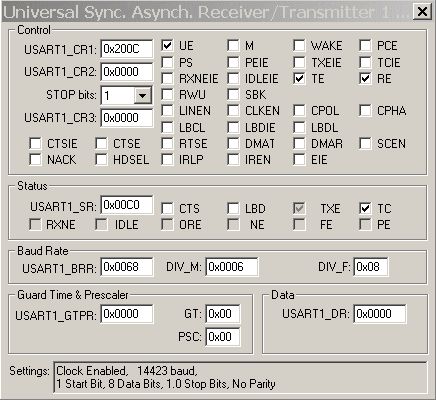Check the HDSEL half-duplex box

tap(101, 159)
